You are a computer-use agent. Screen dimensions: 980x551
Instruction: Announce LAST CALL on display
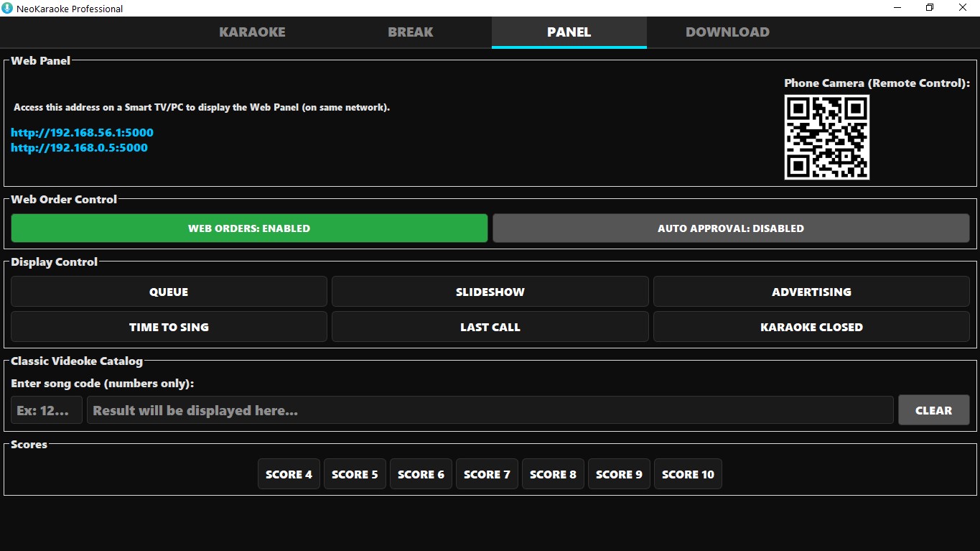(x=490, y=327)
